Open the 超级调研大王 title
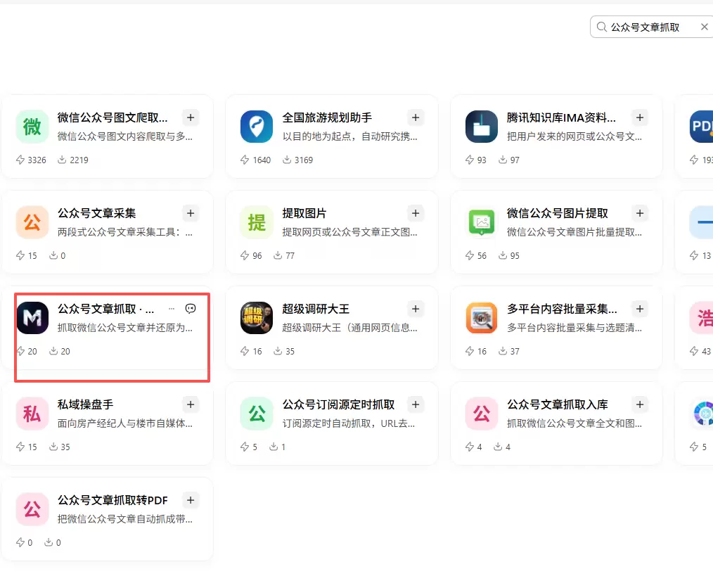713x588 pixels. 316,309
